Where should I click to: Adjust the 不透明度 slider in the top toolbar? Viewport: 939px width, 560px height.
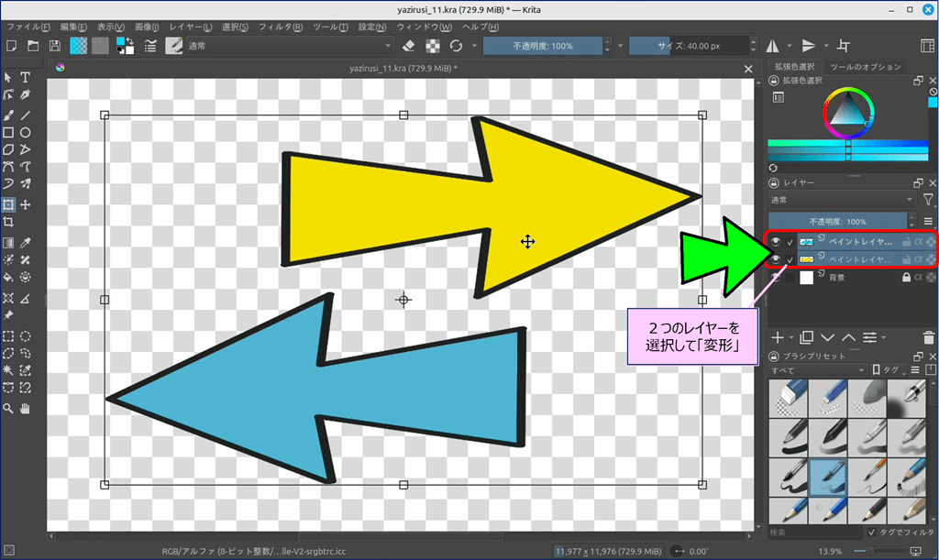(543, 46)
